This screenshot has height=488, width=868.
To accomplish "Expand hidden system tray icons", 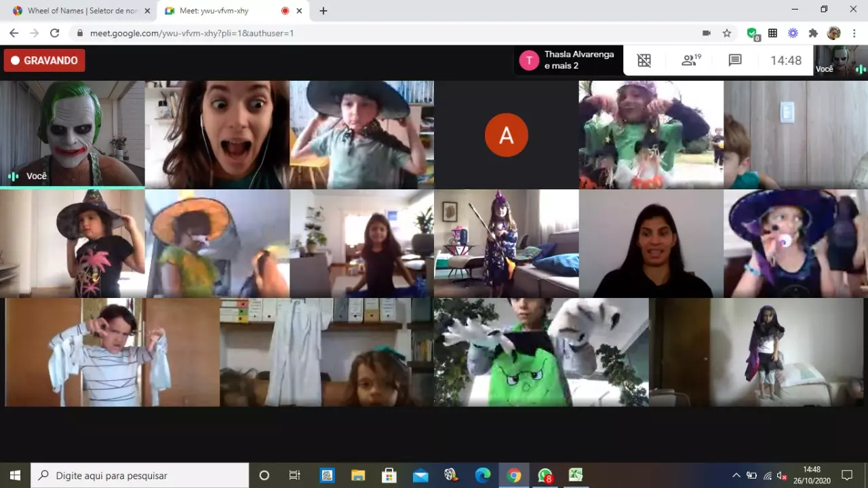I will tap(736, 475).
